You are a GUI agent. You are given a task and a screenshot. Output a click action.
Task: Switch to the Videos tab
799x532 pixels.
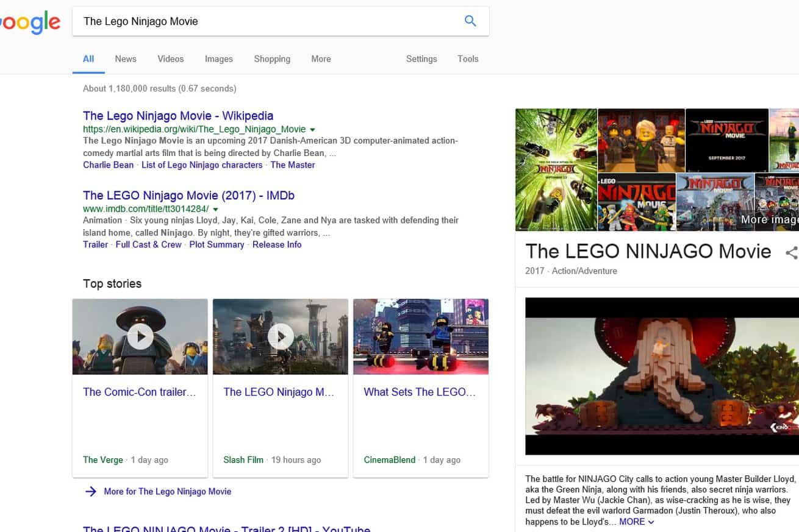point(170,59)
